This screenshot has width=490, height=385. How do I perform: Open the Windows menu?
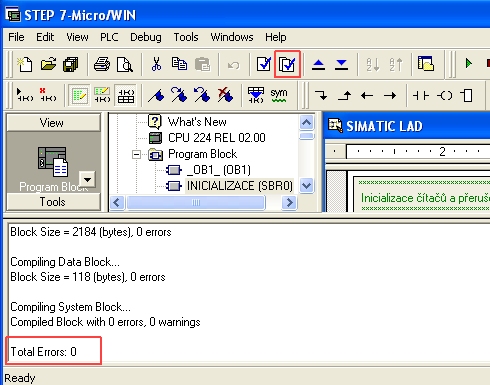232,37
